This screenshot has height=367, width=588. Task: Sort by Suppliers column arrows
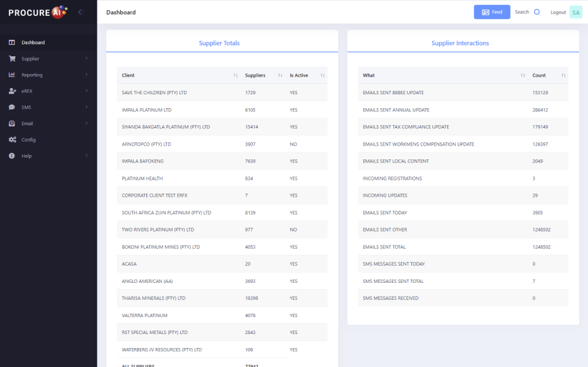tap(280, 75)
